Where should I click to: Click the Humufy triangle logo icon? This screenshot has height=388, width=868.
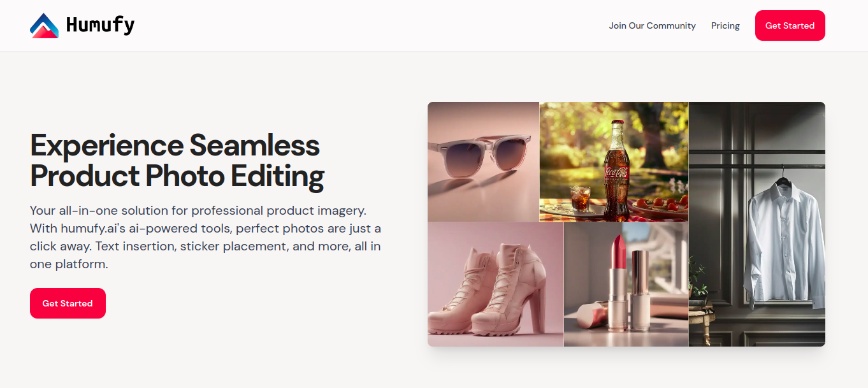44,25
